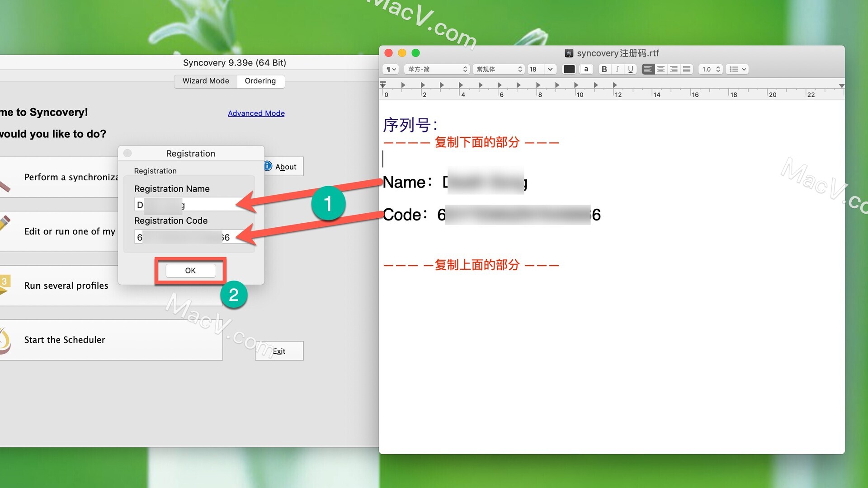Image resolution: width=868 pixels, height=488 pixels.
Task: Open the Advanced Mode link
Action: pyautogui.click(x=256, y=113)
